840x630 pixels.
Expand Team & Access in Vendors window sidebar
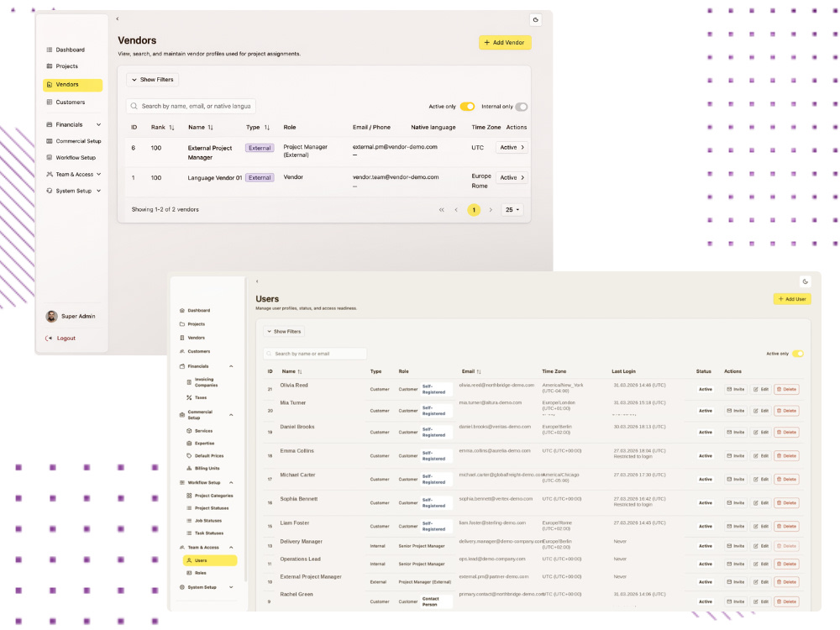pos(98,175)
